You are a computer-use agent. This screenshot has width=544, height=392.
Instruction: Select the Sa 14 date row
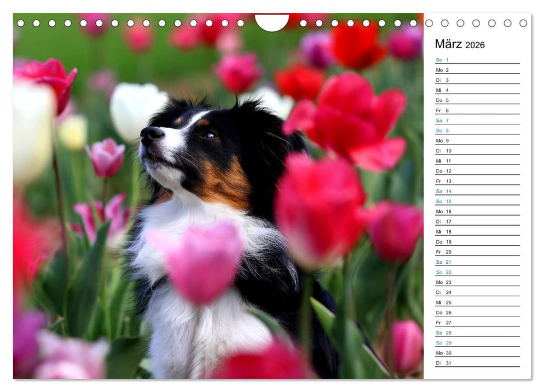point(477,191)
